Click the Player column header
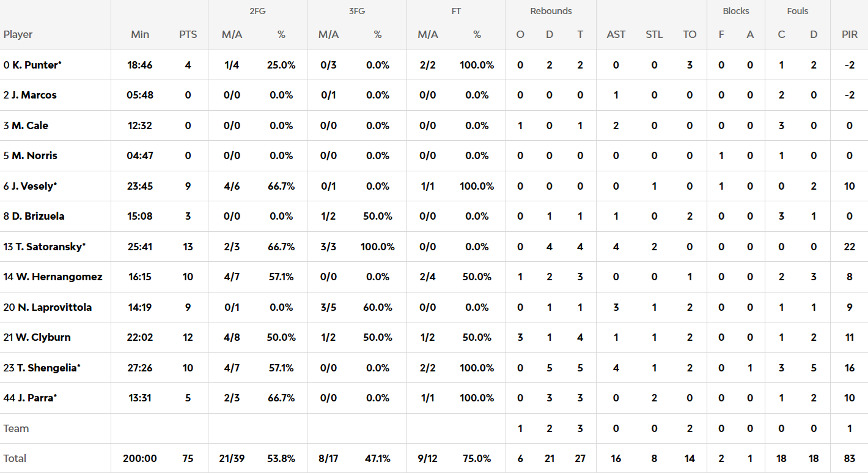This screenshot has width=868, height=473. [18, 34]
